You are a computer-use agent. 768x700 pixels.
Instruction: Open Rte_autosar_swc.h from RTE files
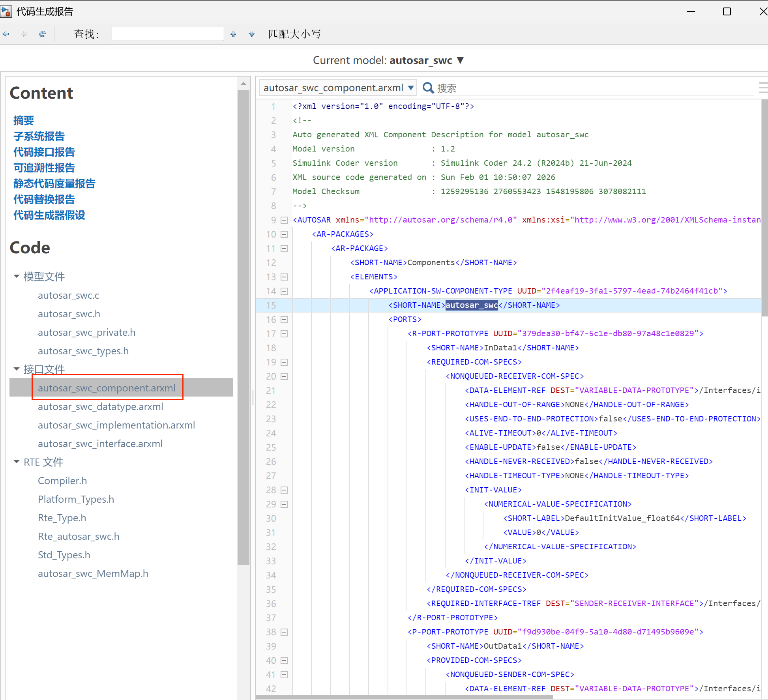click(x=79, y=536)
